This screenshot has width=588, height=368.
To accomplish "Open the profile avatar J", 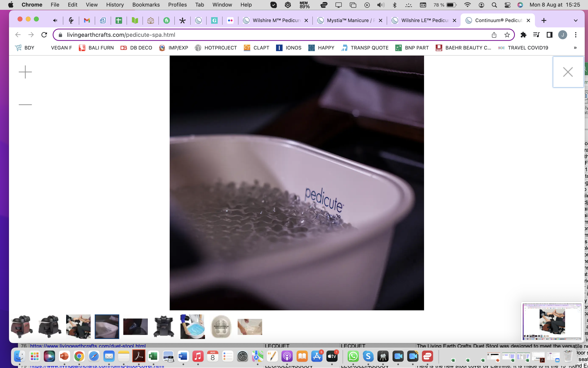I will pyautogui.click(x=562, y=35).
